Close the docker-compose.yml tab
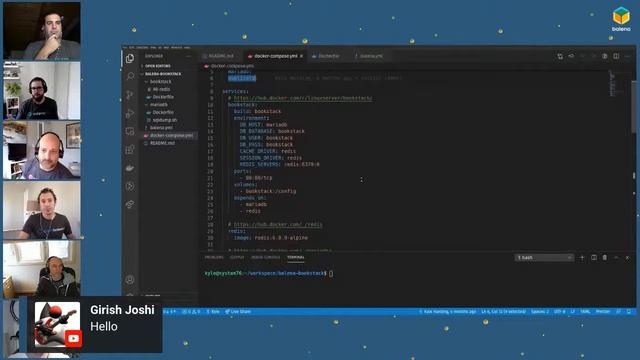Screen dimensions: 640x360 301,56
